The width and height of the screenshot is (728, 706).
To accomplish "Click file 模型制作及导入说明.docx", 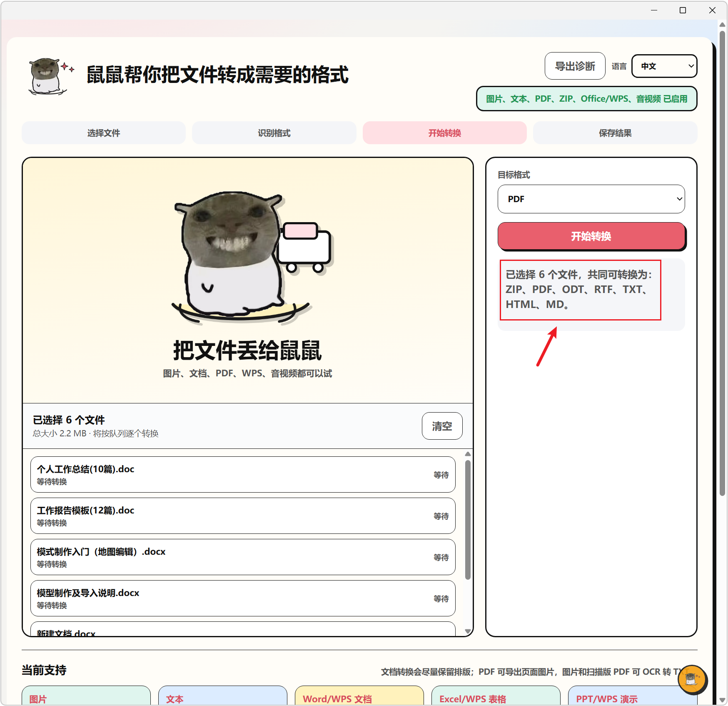I will point(243,598).
